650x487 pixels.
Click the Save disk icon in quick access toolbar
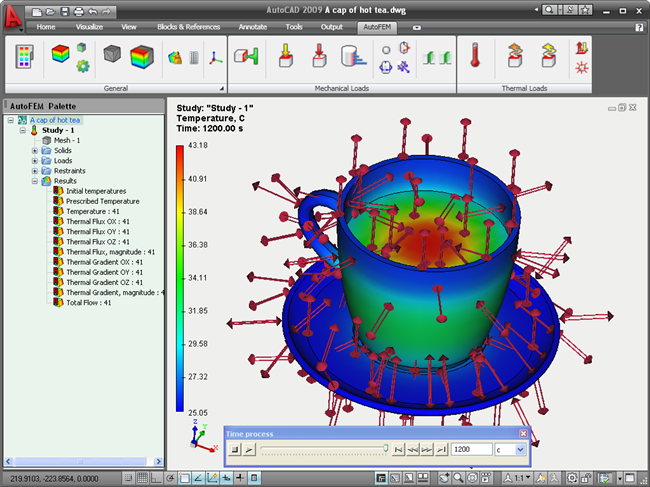(65, 12)
